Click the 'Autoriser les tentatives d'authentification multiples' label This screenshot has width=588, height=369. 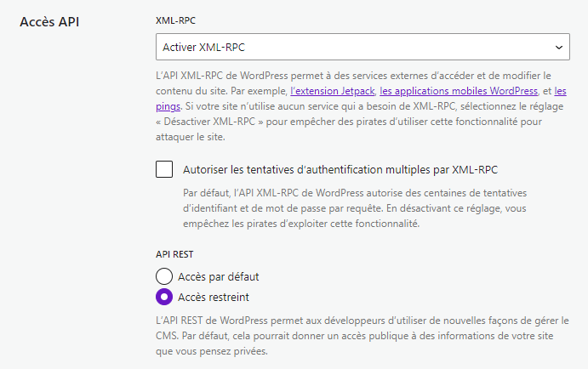click(x=340, y=170)
